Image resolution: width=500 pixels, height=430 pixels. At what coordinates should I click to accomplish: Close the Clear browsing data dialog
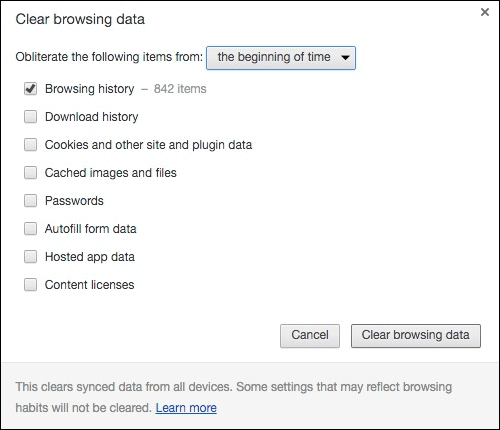(x=485, y=12)
